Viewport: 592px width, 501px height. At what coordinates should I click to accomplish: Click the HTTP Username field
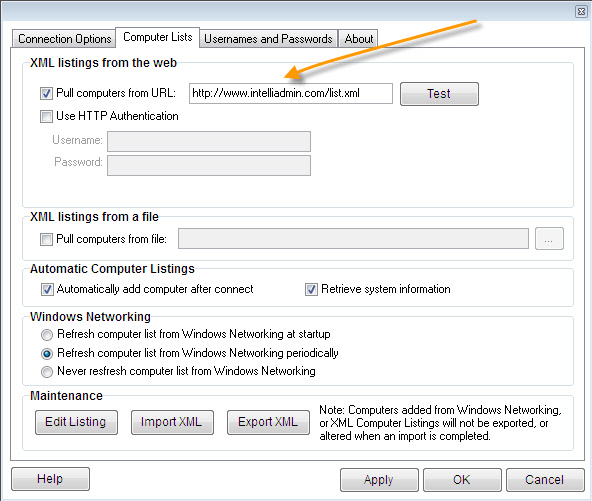point(209,142)
